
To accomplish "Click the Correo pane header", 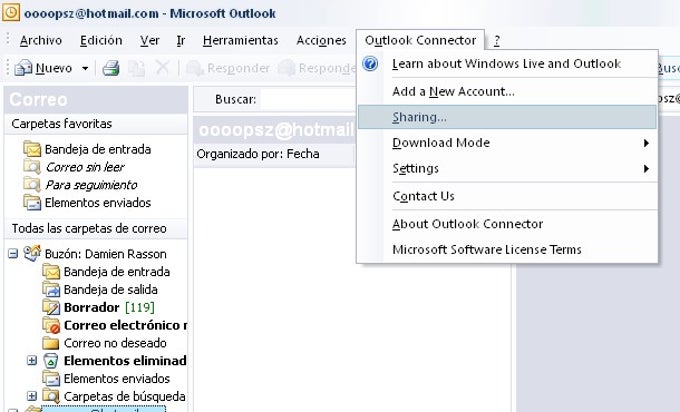I will click(96, 99).
